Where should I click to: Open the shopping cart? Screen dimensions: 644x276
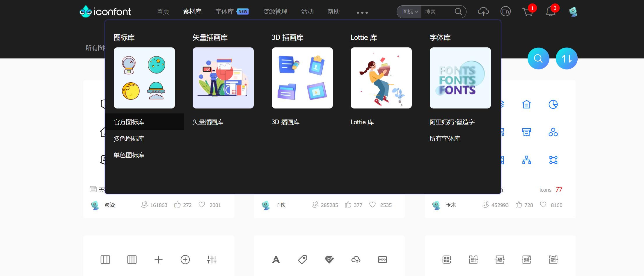pyautogui.click(x=527, y=12)
